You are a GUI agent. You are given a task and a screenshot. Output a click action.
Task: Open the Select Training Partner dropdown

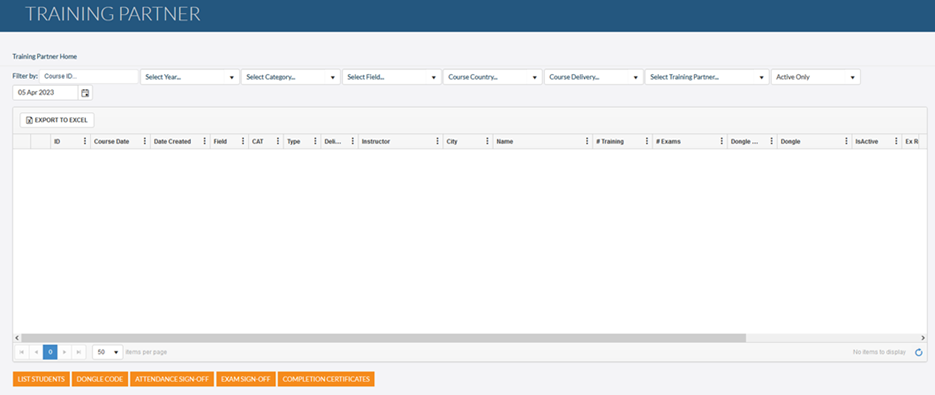click(707, 77)
